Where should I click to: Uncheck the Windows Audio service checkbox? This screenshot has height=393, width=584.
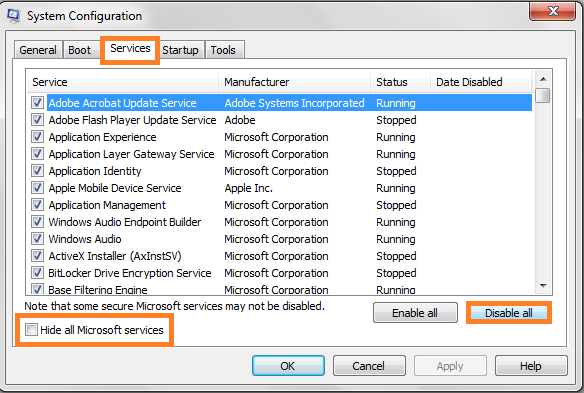(x=37, y=238)
